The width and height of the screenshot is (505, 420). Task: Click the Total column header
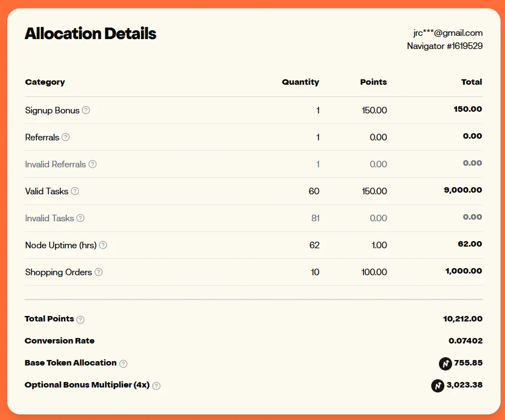tap(472, 82)
